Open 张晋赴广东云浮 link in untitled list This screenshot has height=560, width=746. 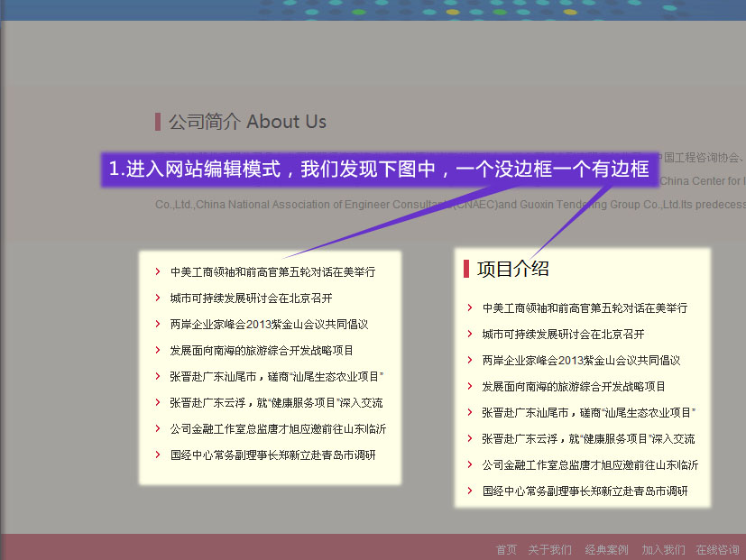tap(276, 402)
